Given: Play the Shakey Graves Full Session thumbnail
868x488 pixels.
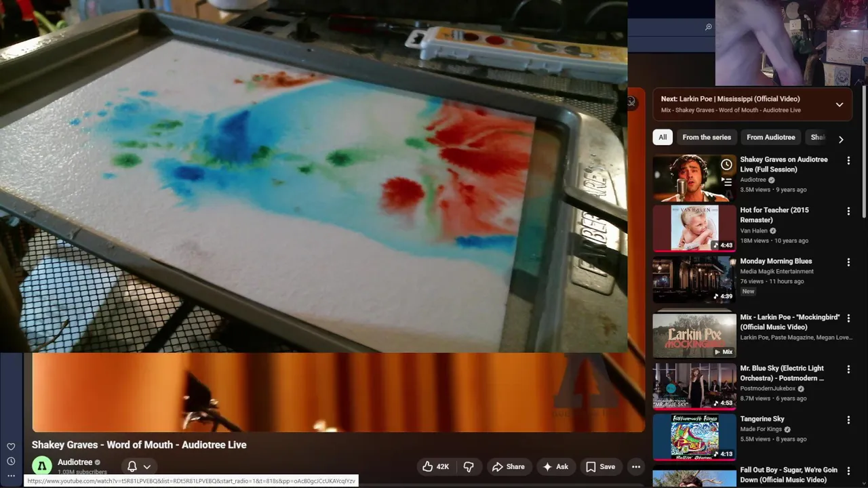Looking at the screenshot, I should tap(694, 178).
